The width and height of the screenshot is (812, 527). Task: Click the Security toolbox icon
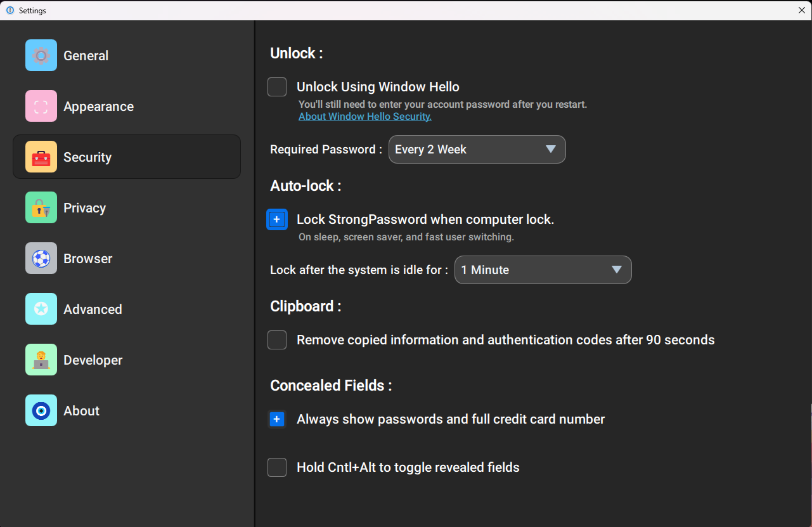coord(41,157)
